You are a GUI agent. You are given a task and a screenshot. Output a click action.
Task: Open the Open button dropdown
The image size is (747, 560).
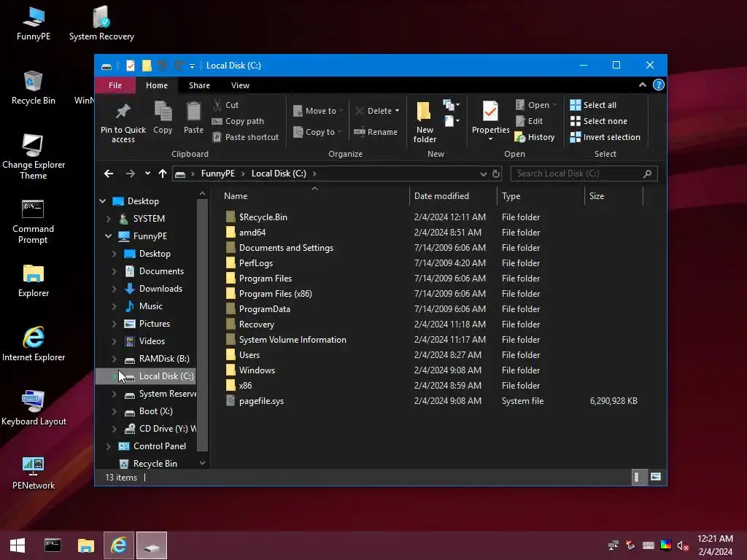coord(554,105)
